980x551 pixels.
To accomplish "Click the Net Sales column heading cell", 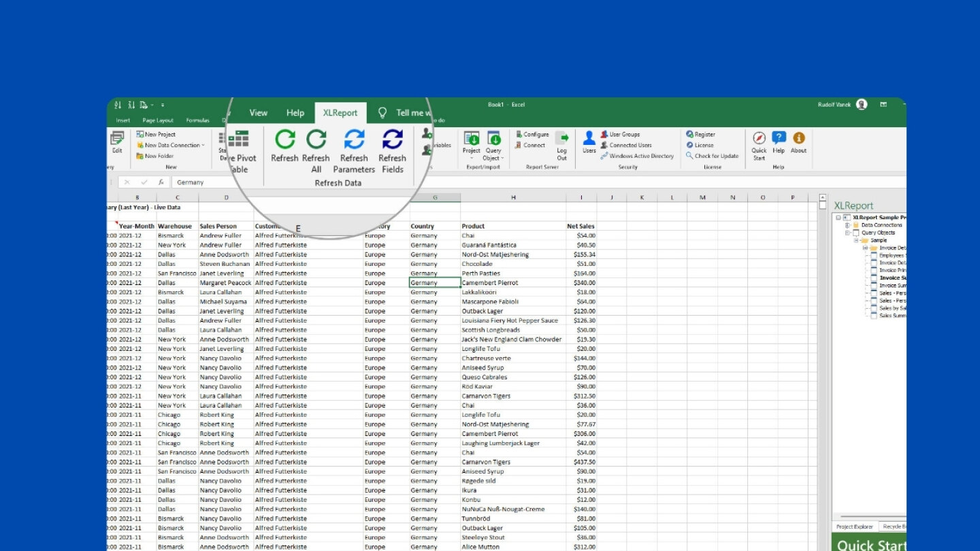I will (x=581, y=226).
